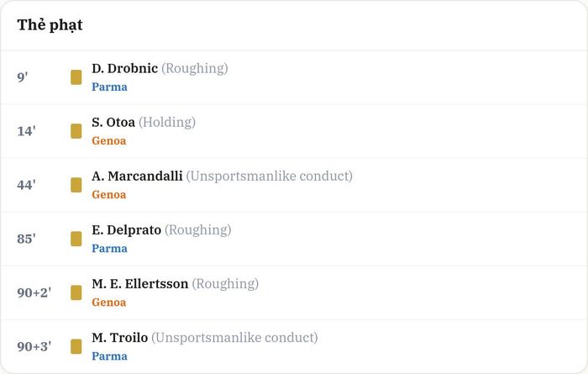
Task: Click yellow card icon for M. E. Ellertsson
Action: [76, 292]
